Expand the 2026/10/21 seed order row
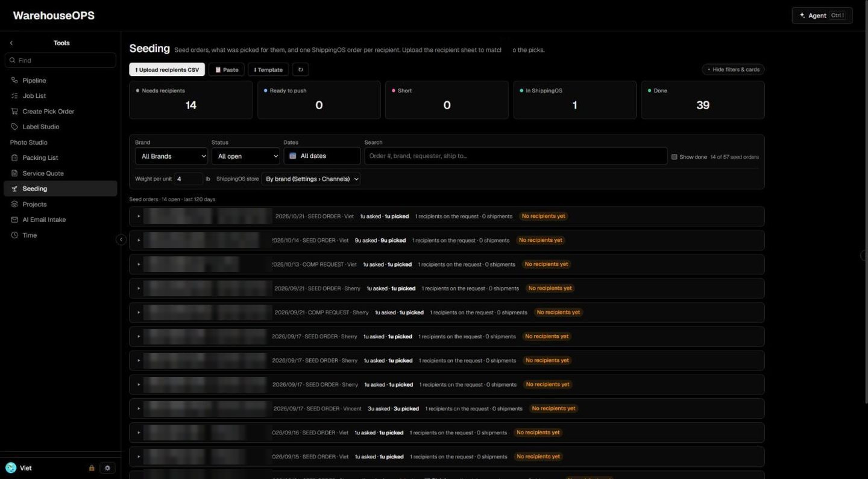 pyautogui.click(x=139, y=216)
